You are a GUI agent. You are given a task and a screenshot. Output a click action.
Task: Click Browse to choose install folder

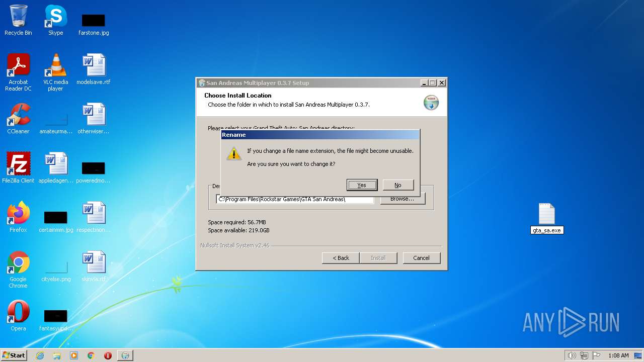click(x=403, y=199)
